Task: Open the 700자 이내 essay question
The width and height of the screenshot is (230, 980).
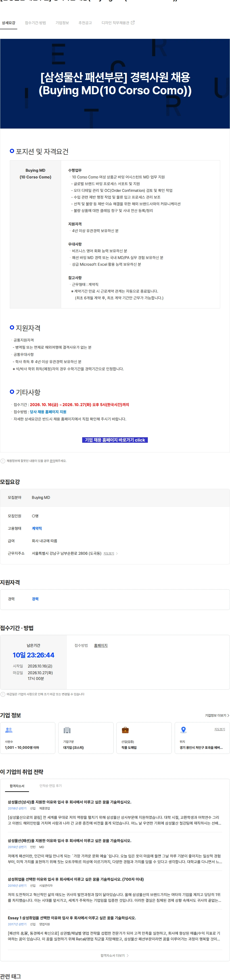Action: click(x=76, y=879)
